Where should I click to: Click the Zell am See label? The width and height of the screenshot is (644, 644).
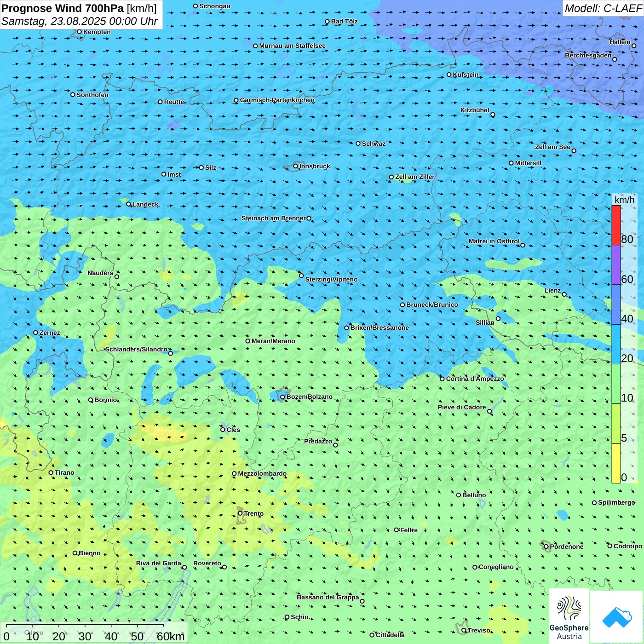tap(552, 147)
